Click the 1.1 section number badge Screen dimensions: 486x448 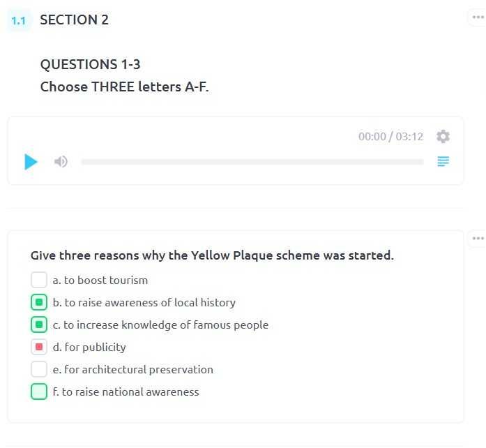19,20
